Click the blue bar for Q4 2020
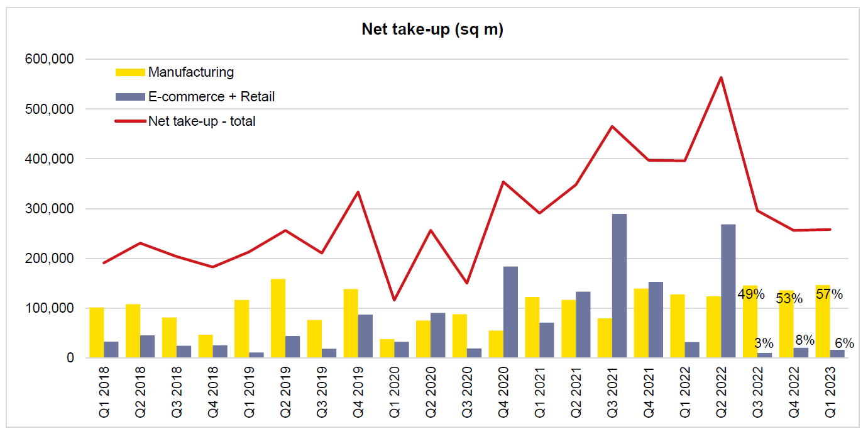Viewport: 868px width, 436px height. (x=510, y=312)
